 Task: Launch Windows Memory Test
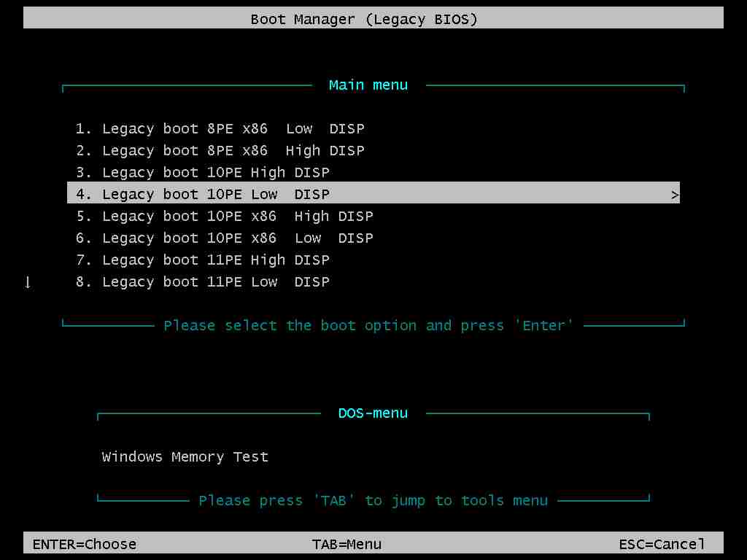(x=185, y=457)
